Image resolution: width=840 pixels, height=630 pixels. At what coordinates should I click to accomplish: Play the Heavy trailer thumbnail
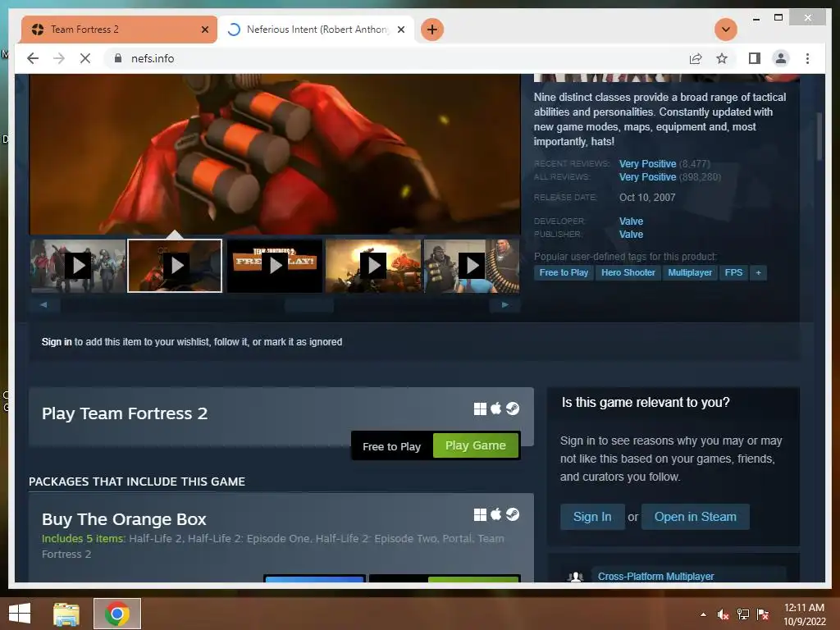[x=472, y=266]
